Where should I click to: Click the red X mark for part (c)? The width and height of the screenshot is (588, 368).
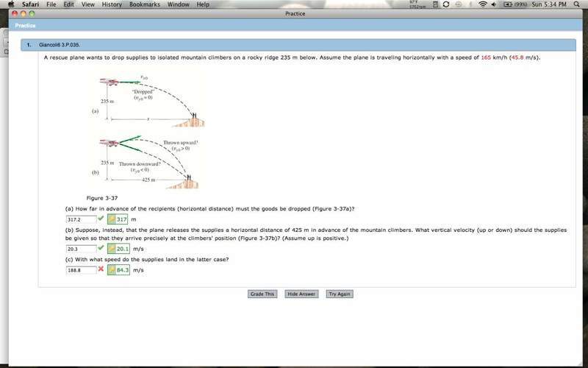[101, 269]
